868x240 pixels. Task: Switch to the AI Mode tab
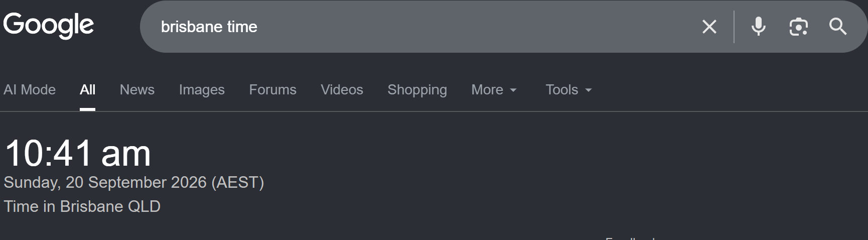pos(30,89)
